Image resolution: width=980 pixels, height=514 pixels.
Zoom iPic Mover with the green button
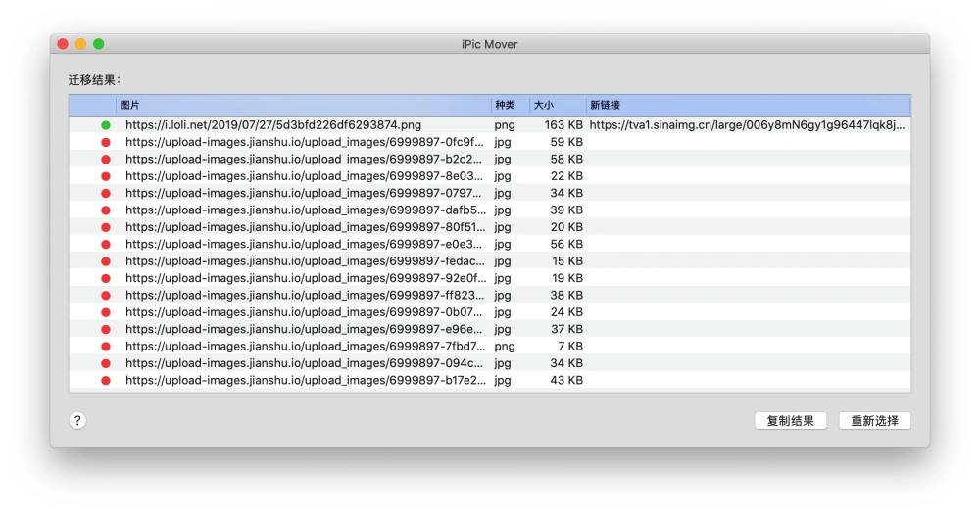click(99, 44)
